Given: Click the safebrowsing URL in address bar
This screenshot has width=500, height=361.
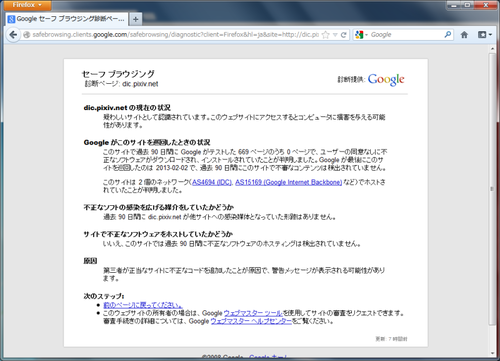Looking at the screenshot, I should (x=176, y=35).
